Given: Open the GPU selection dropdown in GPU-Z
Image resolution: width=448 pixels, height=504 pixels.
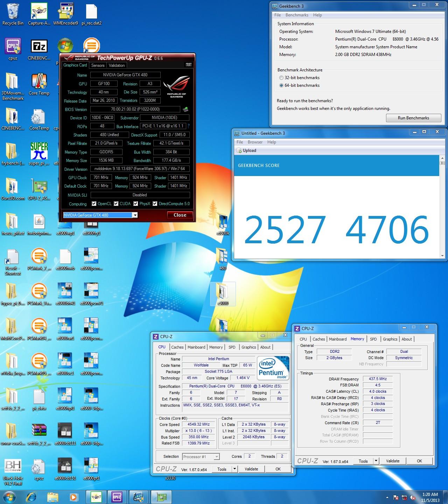Looking at the screenshot, I should click(135, 215).
